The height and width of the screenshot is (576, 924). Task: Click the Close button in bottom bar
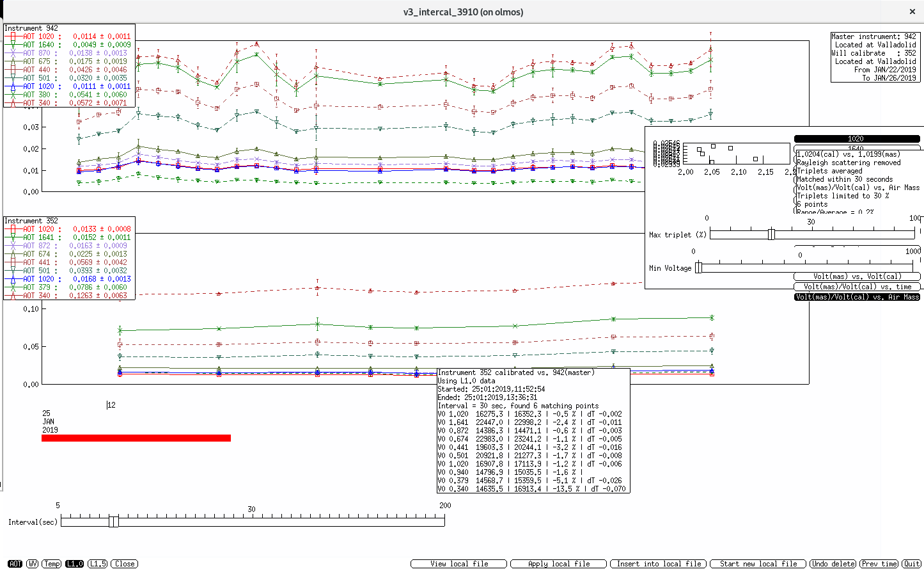point(124,564)
